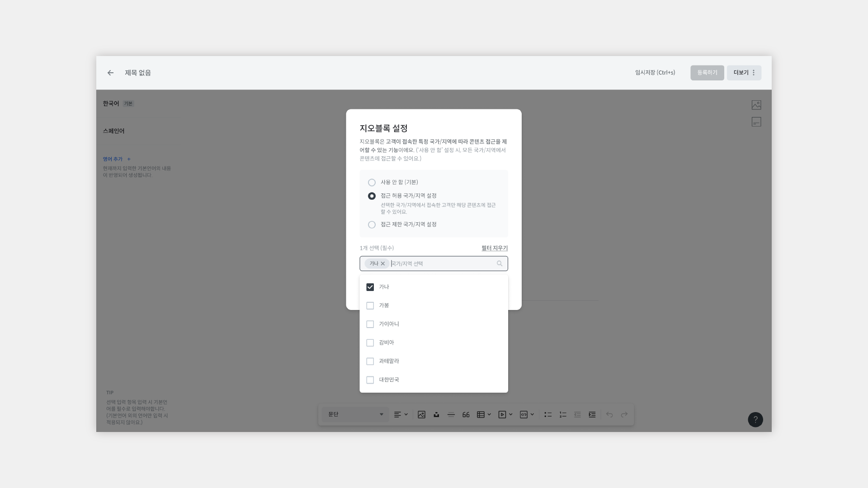Toggle bulleted list
The image size is (868, 488).
coord(548,414)
